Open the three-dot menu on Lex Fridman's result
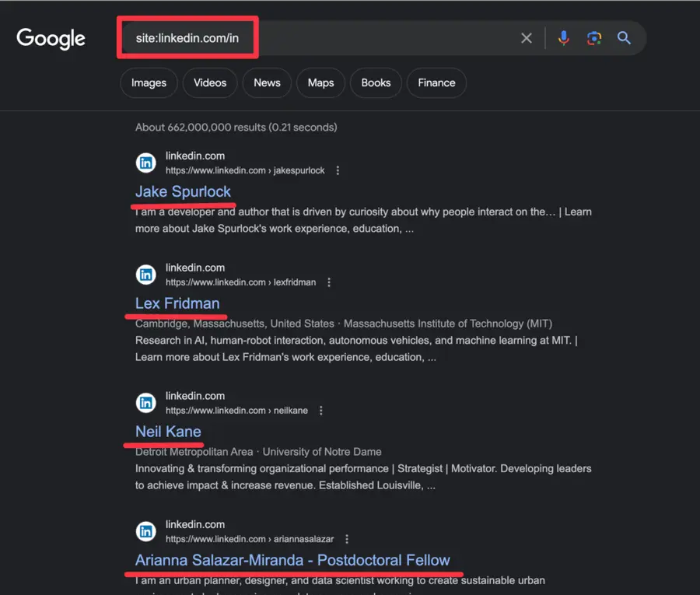 (x=329, y=282)
